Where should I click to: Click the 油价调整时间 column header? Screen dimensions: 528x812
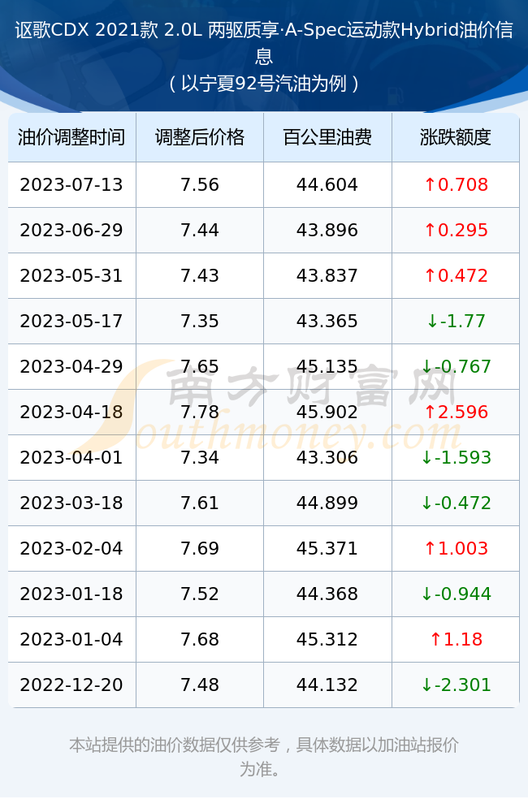tap(71, 138)
